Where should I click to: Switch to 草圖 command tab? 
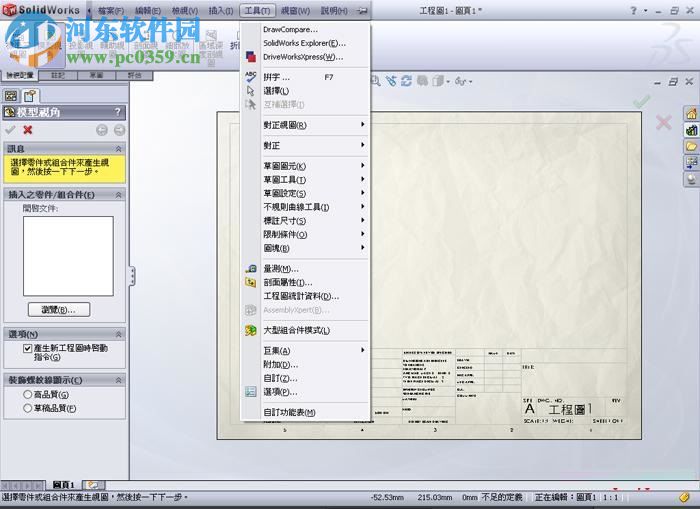[96, 75]
